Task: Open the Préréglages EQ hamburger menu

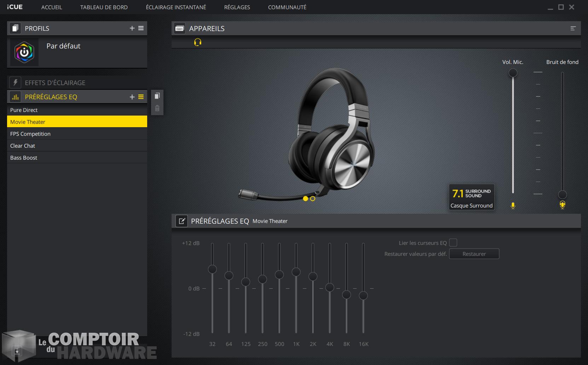Action: click(x=141, y=97)
